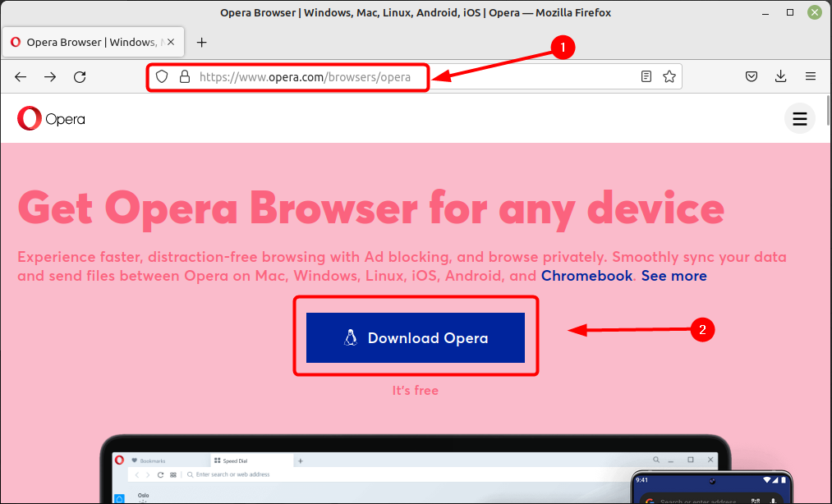Open a new tab

[201, 43]
